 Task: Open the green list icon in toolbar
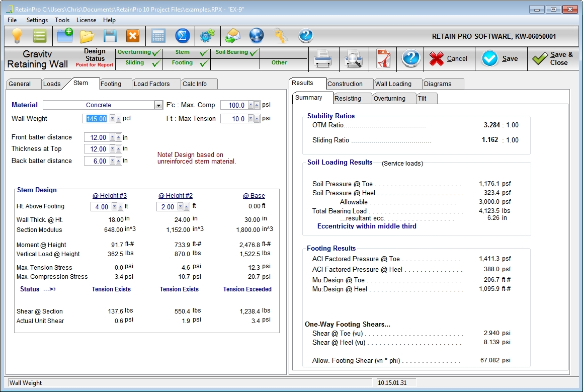point(40,36)
